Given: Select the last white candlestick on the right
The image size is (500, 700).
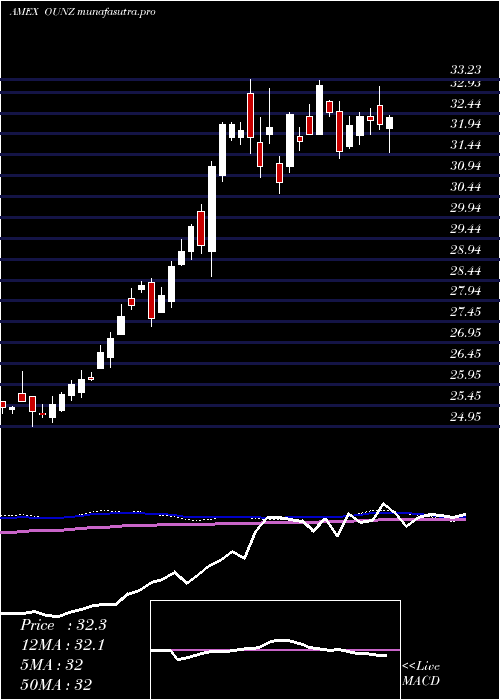Looking at the screenshot, I should pyautogui.click(x=389, y=134).
